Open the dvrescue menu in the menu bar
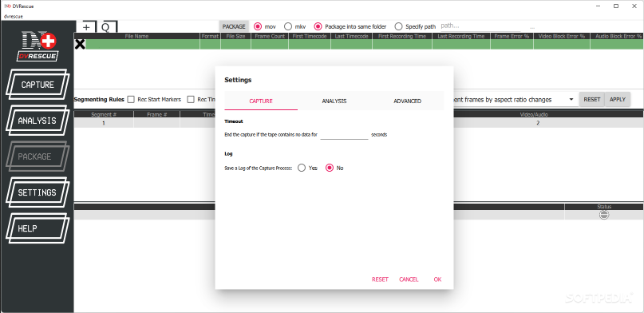This screenshot has width=644, height=313. (14, 17)
